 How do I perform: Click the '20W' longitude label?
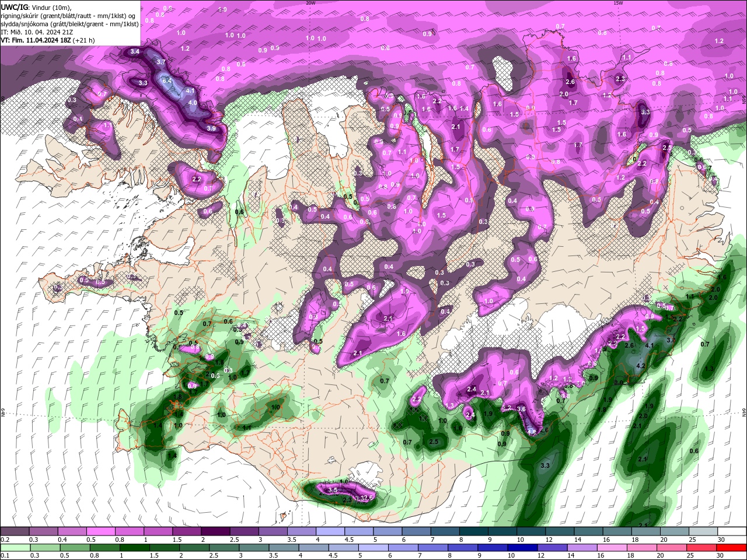point(310,3)
